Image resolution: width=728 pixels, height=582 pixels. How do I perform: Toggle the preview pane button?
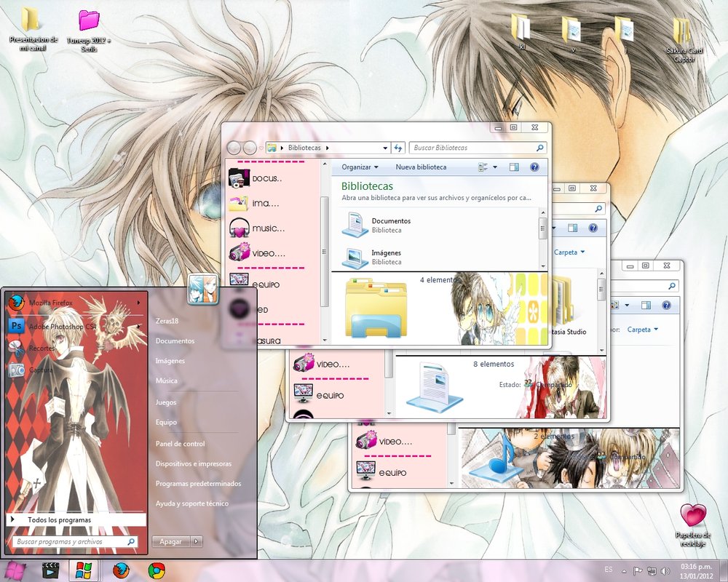tap(514, 167)
